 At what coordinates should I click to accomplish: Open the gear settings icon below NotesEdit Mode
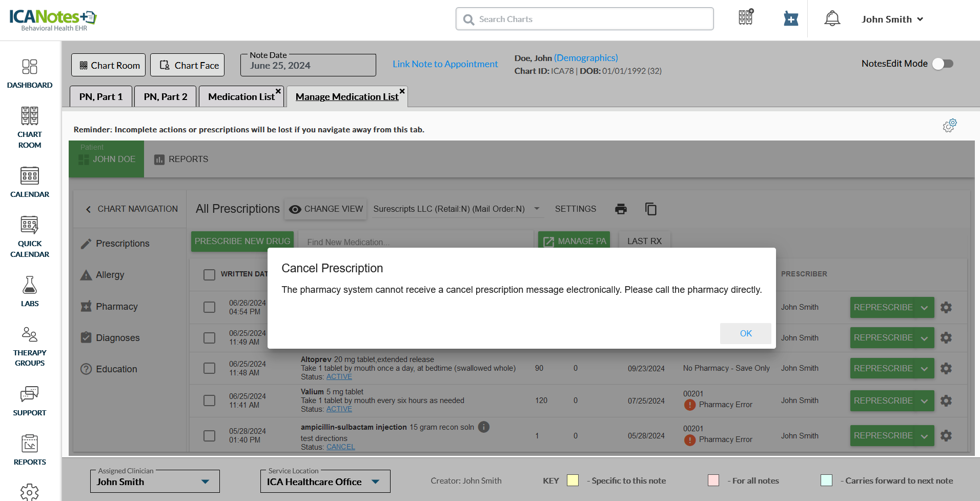949,126
